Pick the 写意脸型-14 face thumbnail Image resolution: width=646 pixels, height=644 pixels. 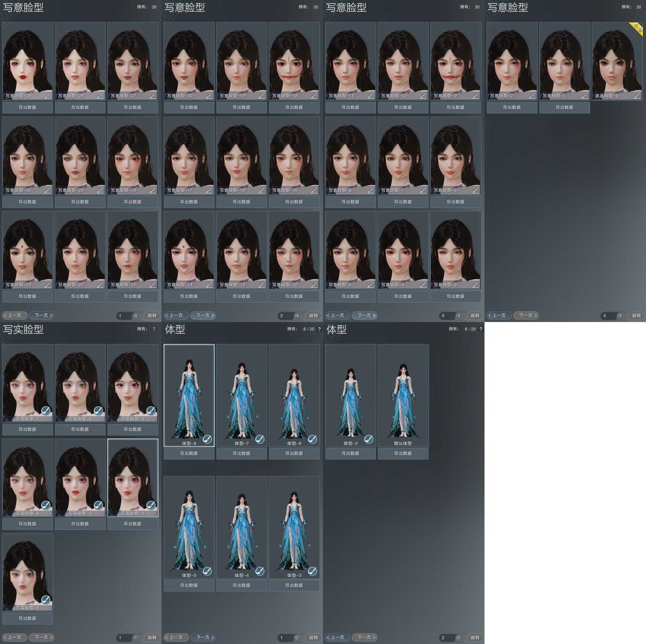click(x=189, y=247)
